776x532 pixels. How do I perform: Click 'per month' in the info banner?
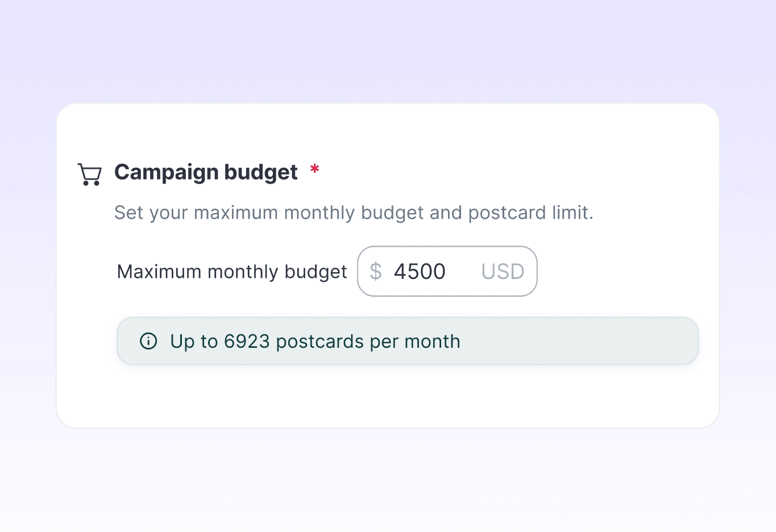click(x=415, y=341)
